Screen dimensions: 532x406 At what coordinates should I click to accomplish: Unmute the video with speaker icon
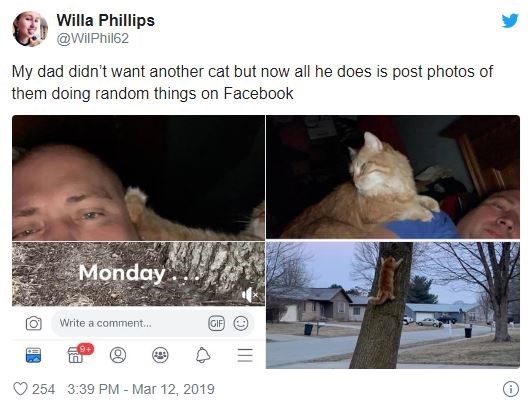[250, 295]
